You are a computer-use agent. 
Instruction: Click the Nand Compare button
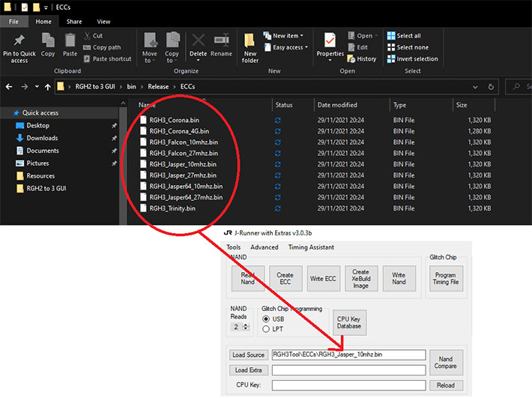[446, 362]
